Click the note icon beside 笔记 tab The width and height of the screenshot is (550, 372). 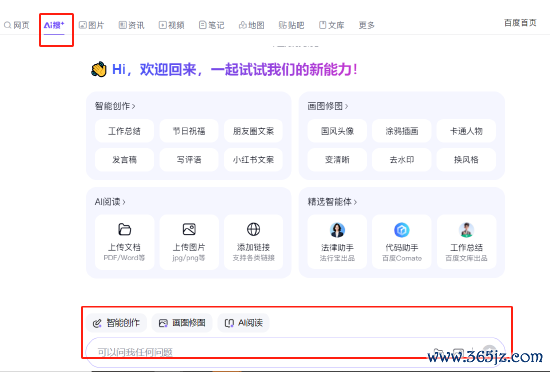click(202, 25)
